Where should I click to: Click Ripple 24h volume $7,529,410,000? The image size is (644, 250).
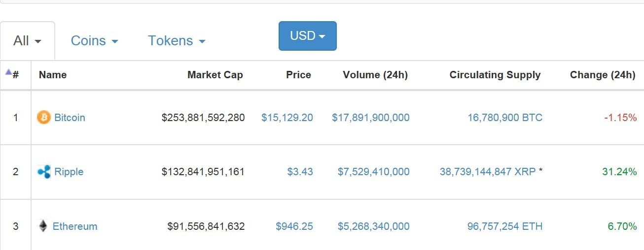[x=373, y=172]
